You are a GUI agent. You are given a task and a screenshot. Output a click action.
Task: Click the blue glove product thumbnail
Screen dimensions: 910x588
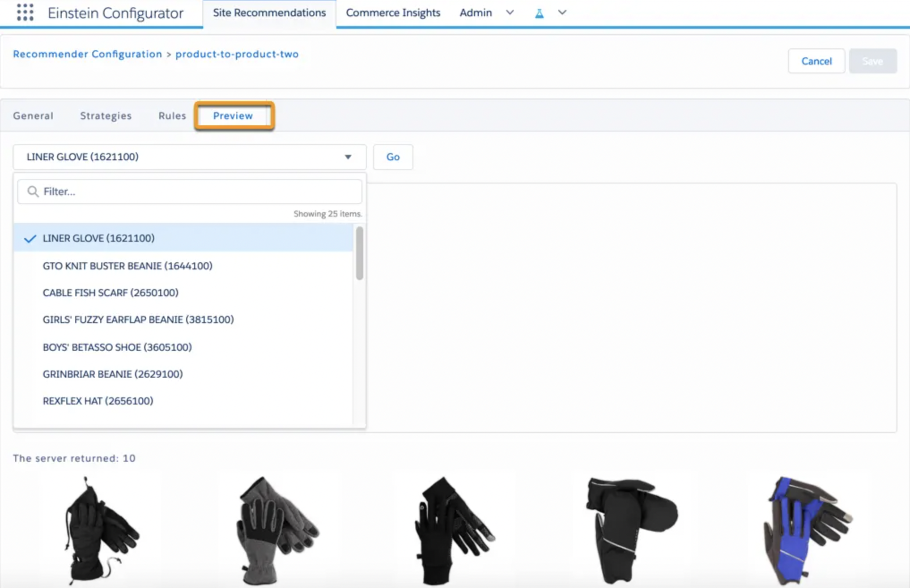click(x=809, y=531)
